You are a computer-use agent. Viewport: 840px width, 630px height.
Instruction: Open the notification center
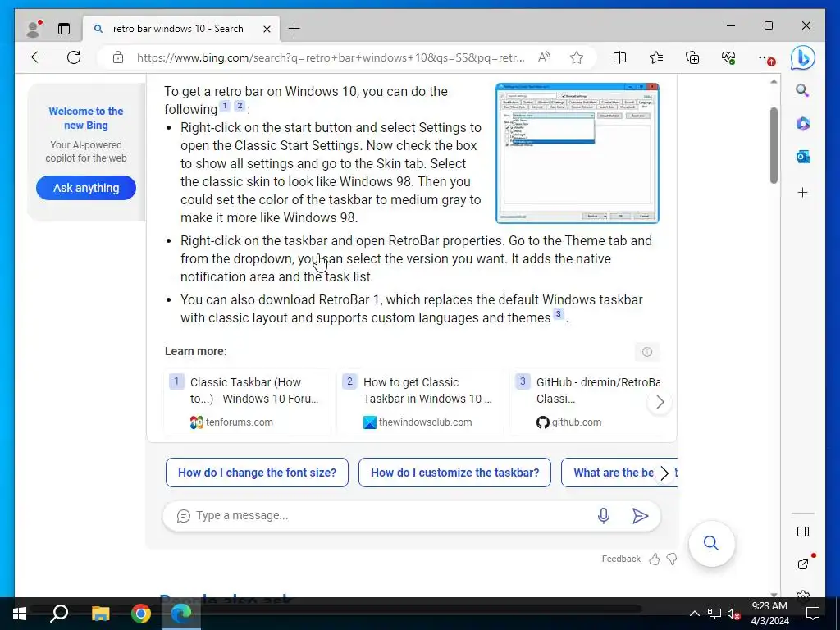(x=813, y=614)
